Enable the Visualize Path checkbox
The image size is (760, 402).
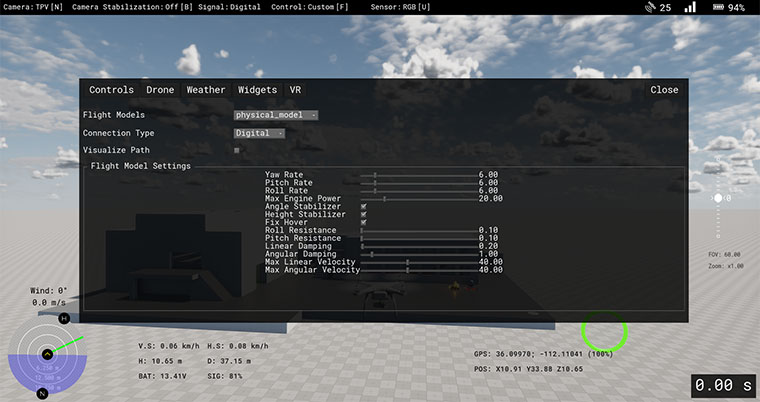[x=237, y=150]
